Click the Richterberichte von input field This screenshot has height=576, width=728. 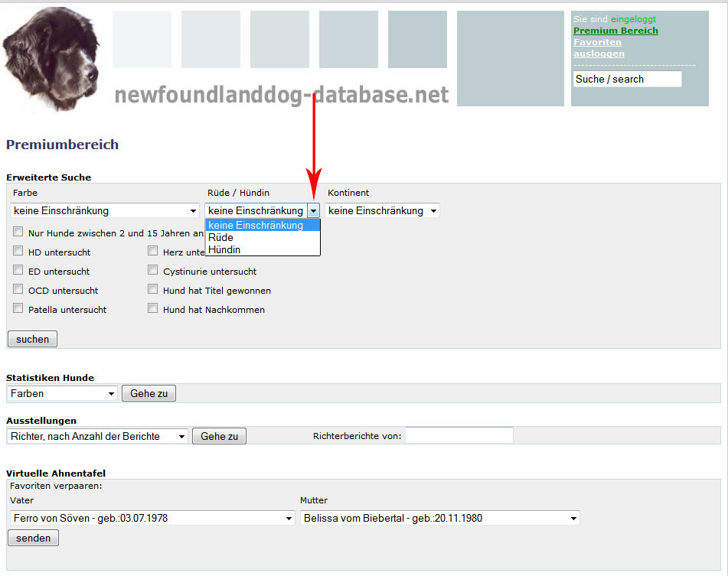pos(459,435)
